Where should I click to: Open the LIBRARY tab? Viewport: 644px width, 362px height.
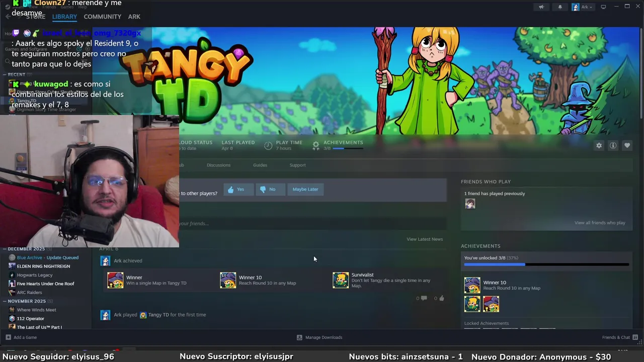tap(64, 17)
